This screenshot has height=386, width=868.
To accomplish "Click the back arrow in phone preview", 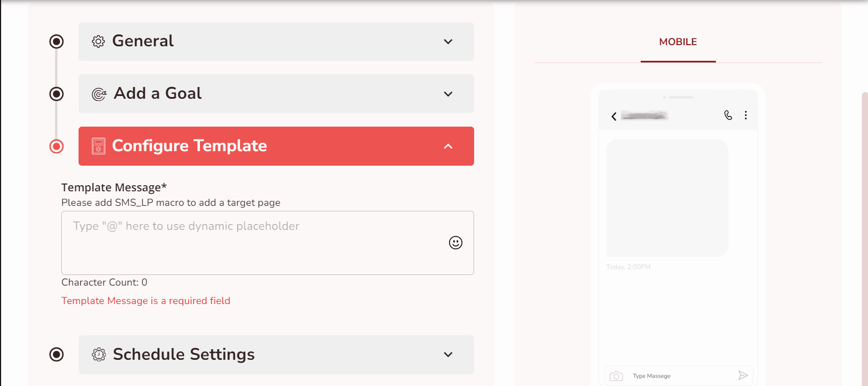I will tap(614, 116).
